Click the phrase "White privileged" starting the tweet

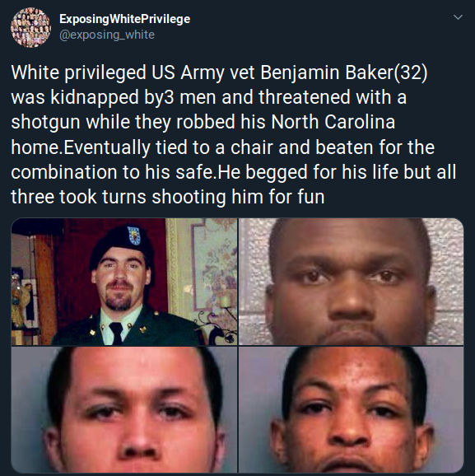pyautogui.click(x=78, y=73)
